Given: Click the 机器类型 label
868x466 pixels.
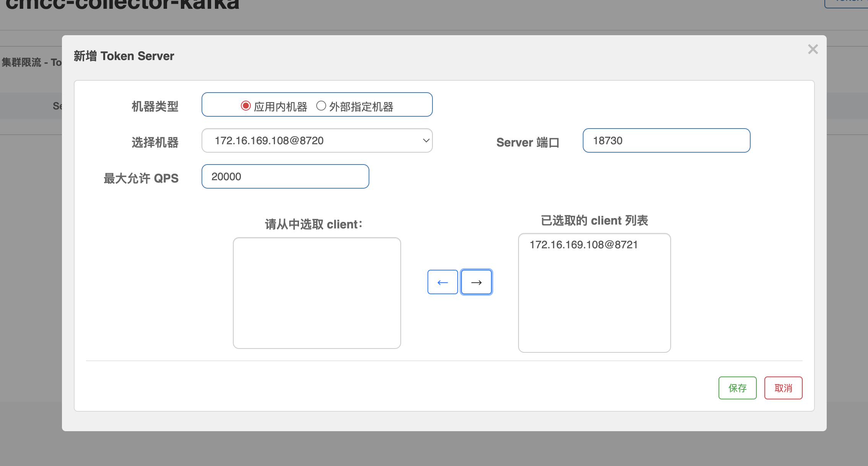Looking at the screenshot, I should point(155,106).
